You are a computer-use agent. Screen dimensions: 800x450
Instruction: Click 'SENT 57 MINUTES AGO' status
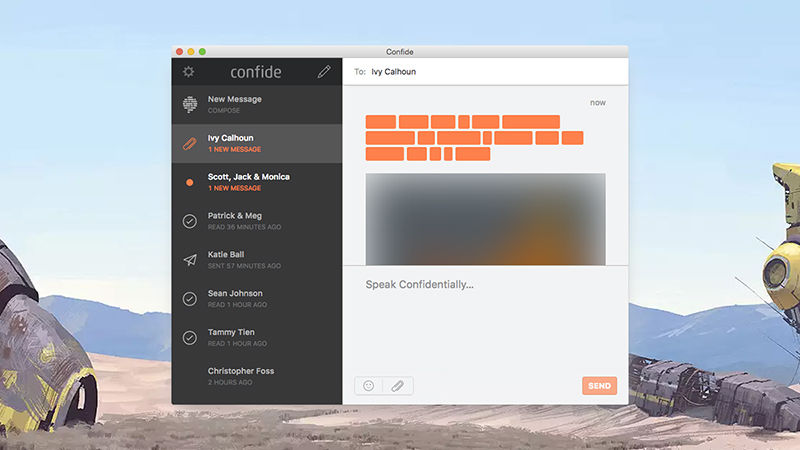coord(244,266)
